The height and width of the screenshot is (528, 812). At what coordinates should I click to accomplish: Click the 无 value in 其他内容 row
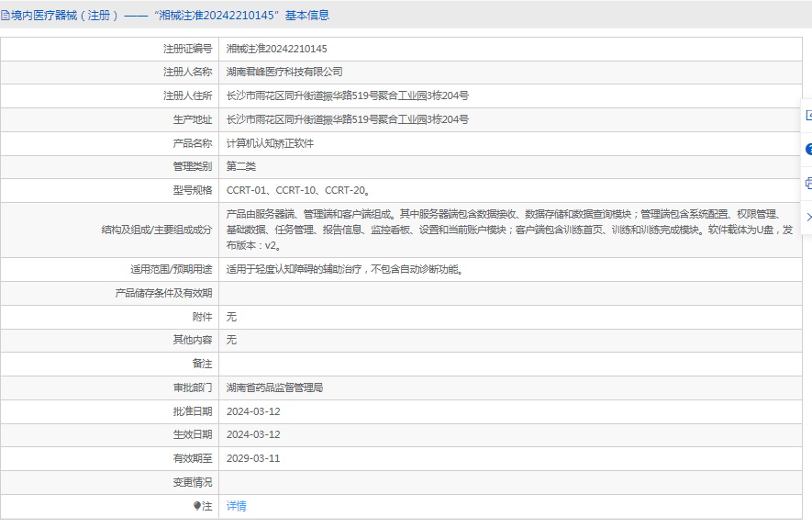point(231,340)
